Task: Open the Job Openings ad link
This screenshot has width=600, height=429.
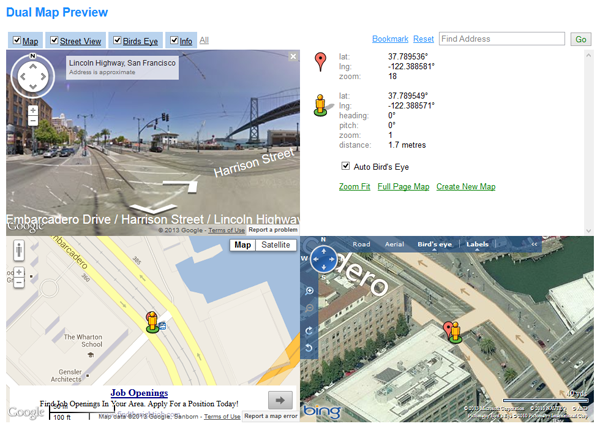Action: (x=139, y=393)
